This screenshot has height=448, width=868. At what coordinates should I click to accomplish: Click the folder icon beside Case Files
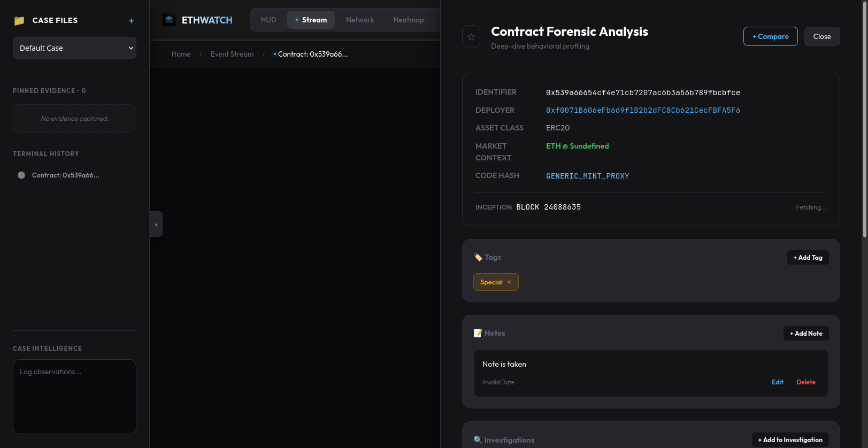tap(19, 21)
